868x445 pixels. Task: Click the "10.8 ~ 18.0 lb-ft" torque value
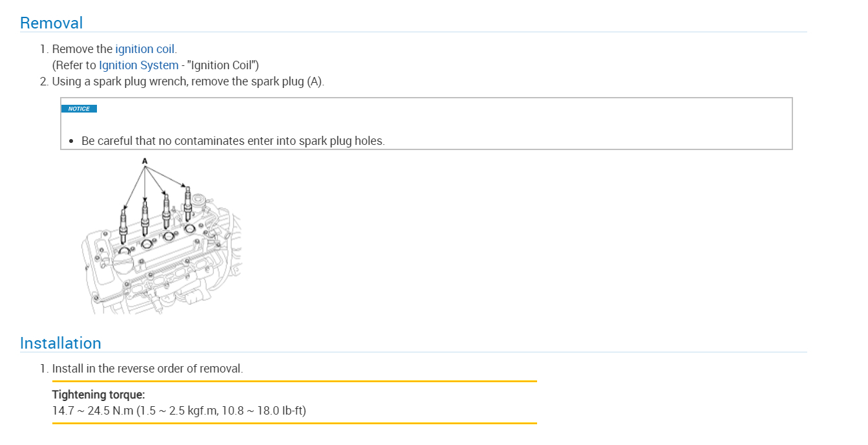pos(262,411)
